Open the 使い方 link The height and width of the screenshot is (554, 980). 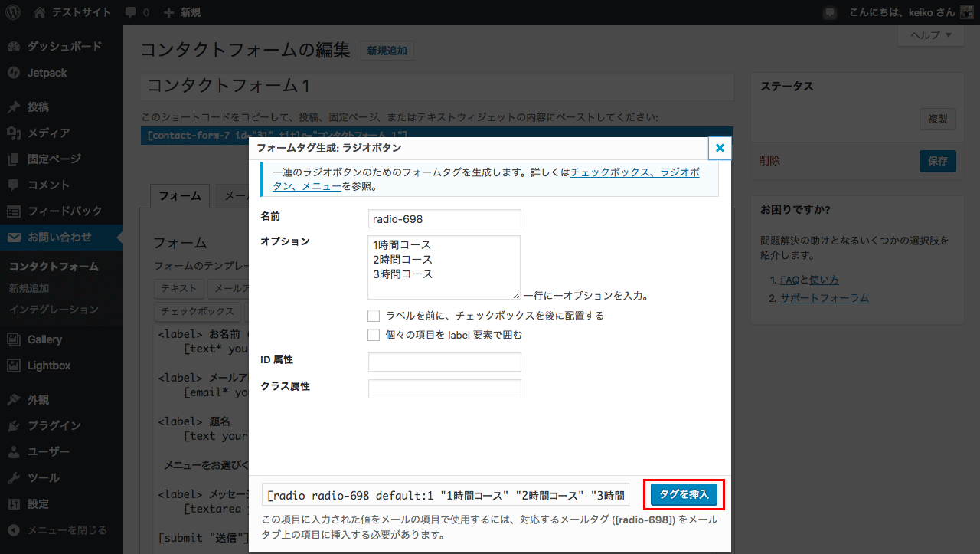(x=824, y=280)
